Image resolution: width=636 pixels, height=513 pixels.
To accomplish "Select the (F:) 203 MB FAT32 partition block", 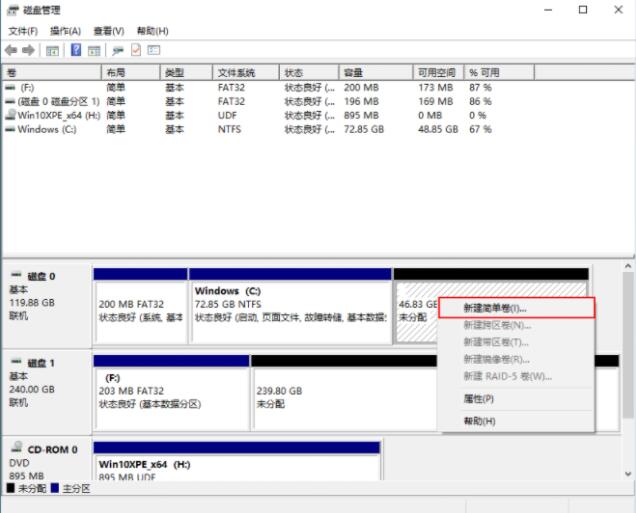I will (x=171, y=393).
